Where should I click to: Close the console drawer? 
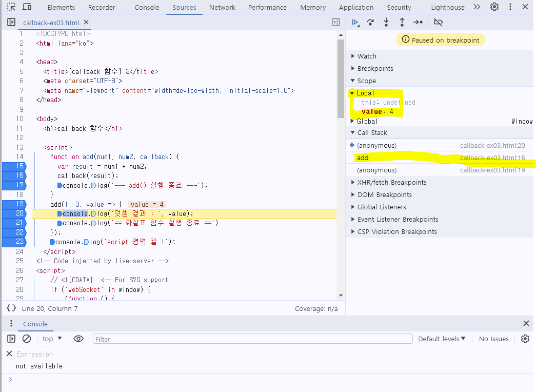(x=526, y=323)
